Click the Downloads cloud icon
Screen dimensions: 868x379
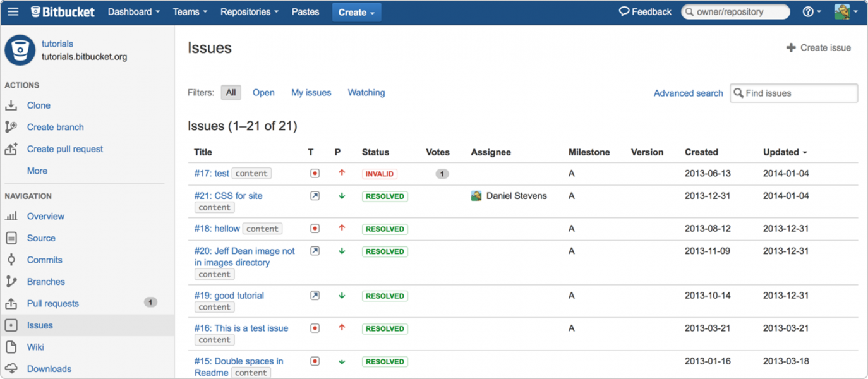11,369
